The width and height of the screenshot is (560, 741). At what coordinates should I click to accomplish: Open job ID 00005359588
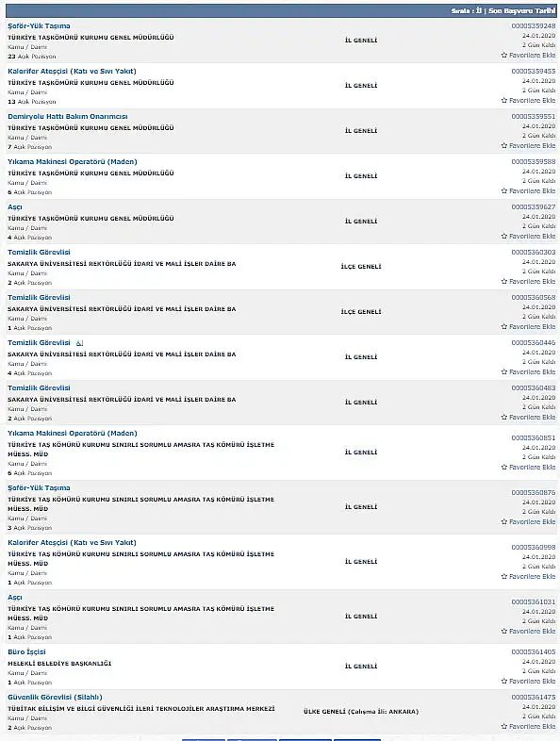click(x=534, y=161)
